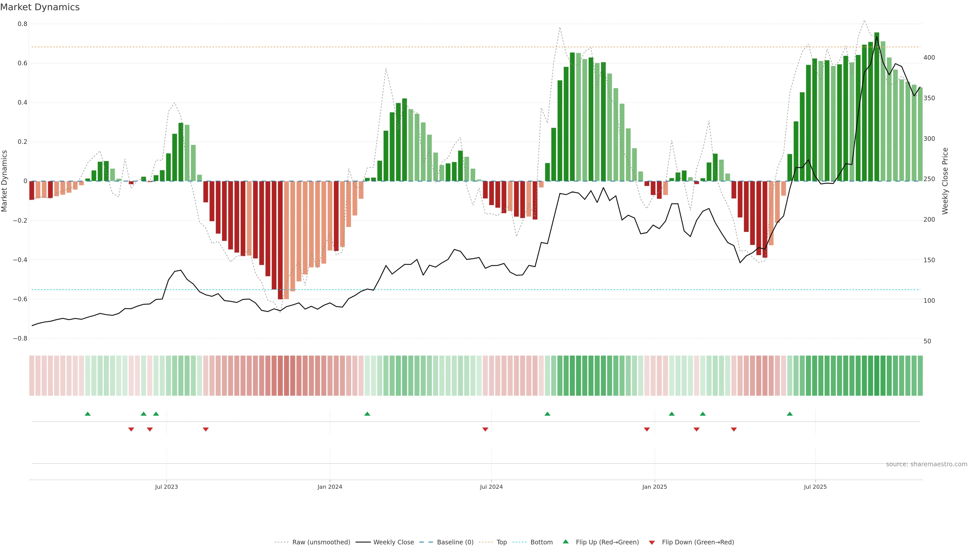Viewport: 980px width, 551px height.
Task: Click the flip-up triangle just after Jan 2024
Action: (367, 414)
